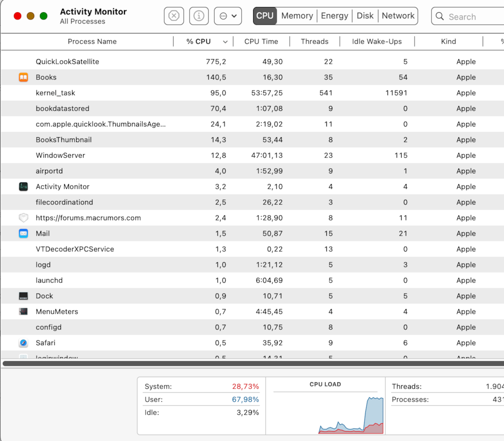This screenshot has width=504, height=441.
Task: Click the magnifier icon in the Search field
Action: (440, 16)
